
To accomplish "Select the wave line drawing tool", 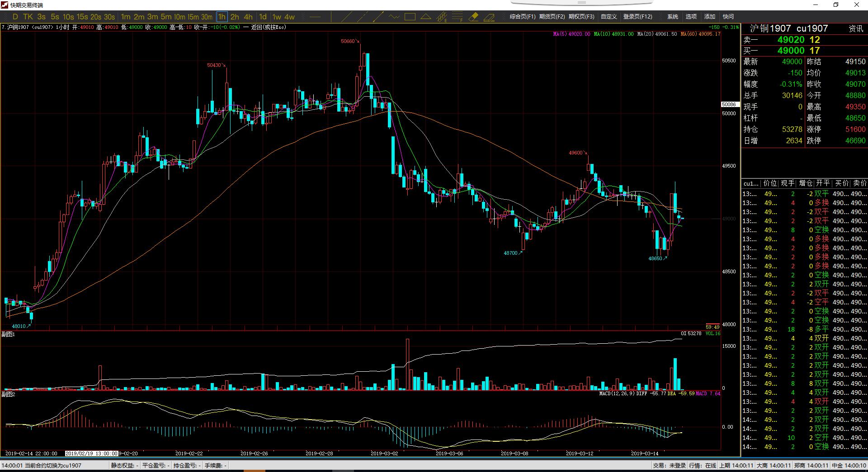I will point(394,17).
